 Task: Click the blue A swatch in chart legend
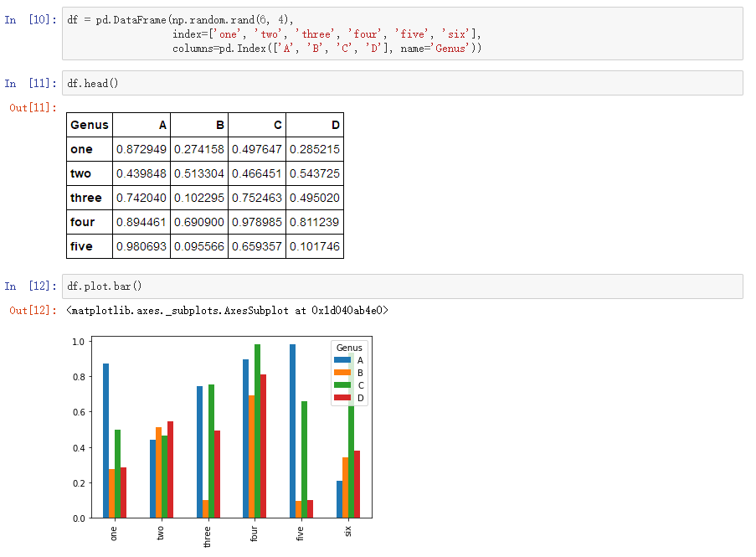(x=342, y=360)
